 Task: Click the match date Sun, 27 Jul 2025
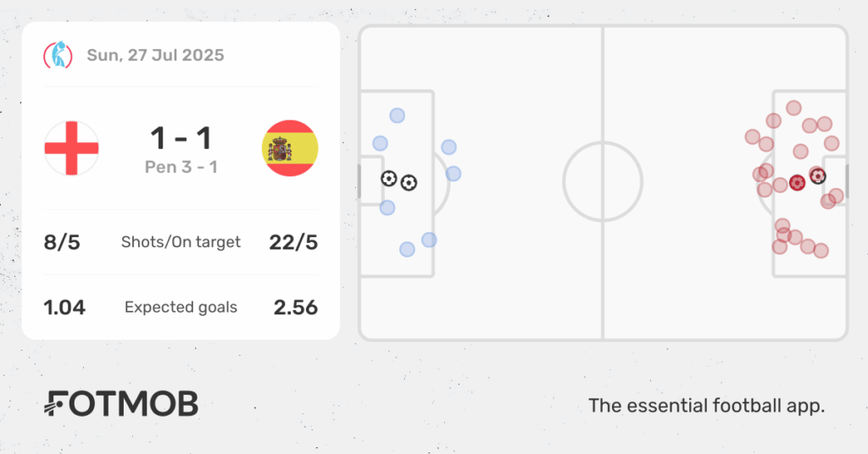(156, 55)
